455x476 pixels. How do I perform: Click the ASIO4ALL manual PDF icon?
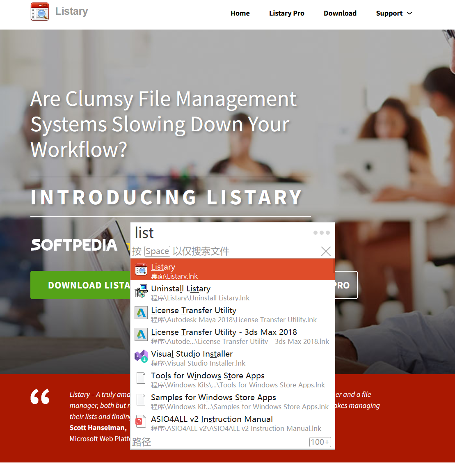pyautogui.click(x=141, y=421)
